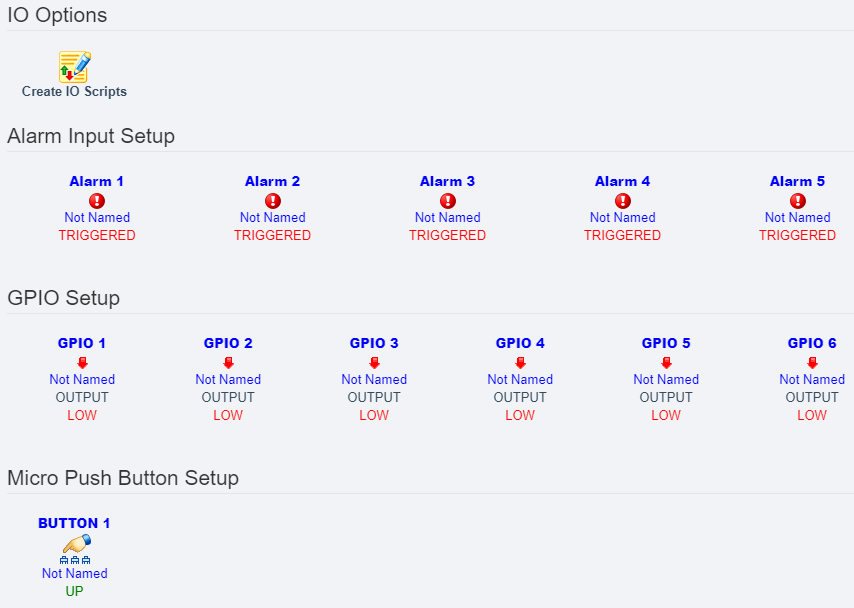Click the TRIGGERED status of Alarm 5
The image size is (854, 608).
click(x=797, y=235)
